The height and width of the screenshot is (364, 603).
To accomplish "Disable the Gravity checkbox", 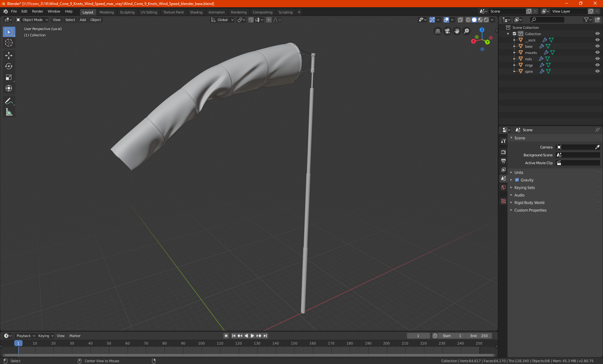I will tap(517, 180).
